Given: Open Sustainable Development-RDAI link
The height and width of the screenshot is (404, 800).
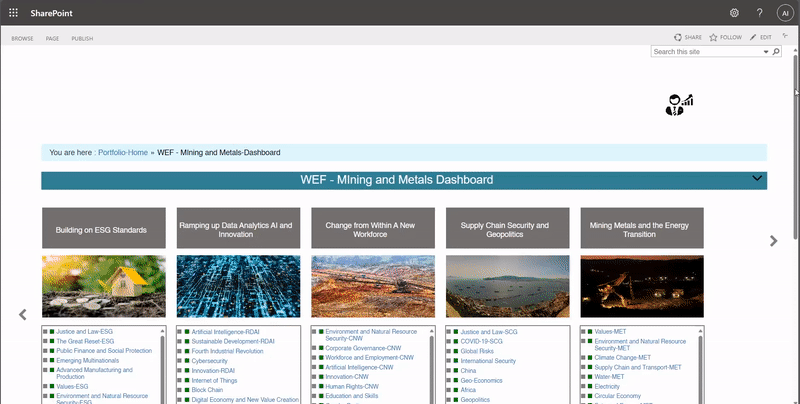Looking at the screenshot, I should [x=233, y=341].
